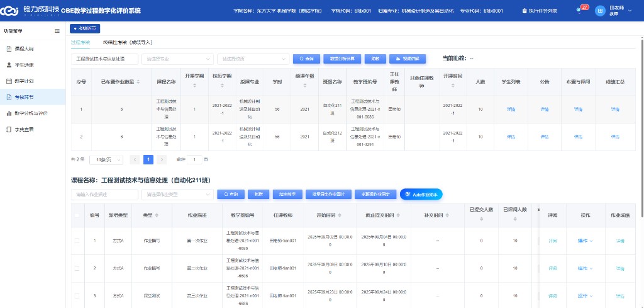Sort by 开课学期 column
Image resolution: width=644 pixels, height=308 pixels.
pyautogui.click(x=194, y=86)
